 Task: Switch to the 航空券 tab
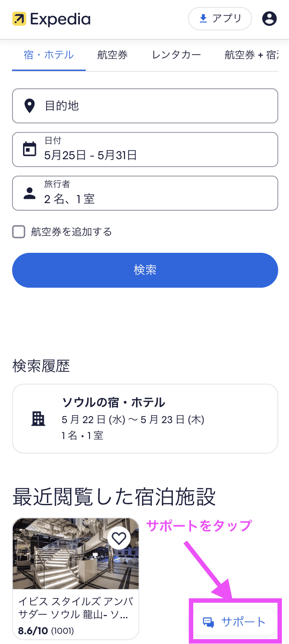tap(112, 54)
